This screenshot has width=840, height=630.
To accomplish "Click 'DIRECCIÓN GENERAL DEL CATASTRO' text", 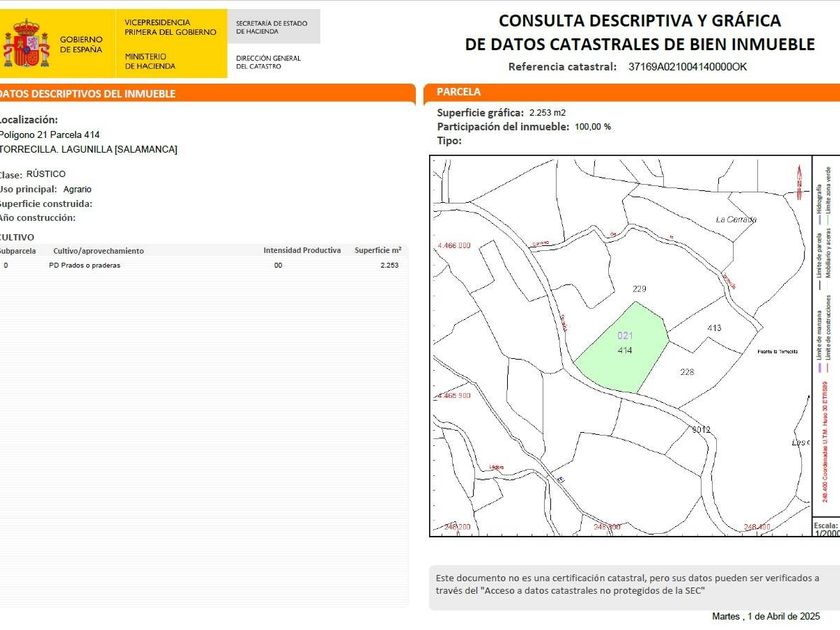I will pos(268,62).
